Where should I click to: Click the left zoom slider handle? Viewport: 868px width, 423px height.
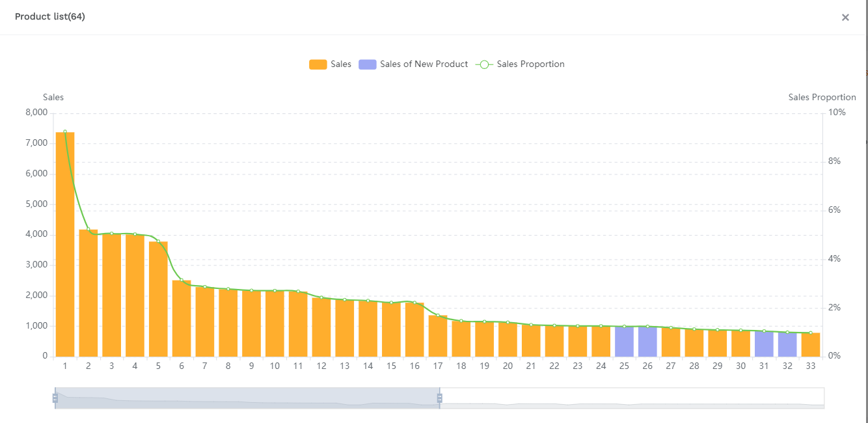pos(55,398)
